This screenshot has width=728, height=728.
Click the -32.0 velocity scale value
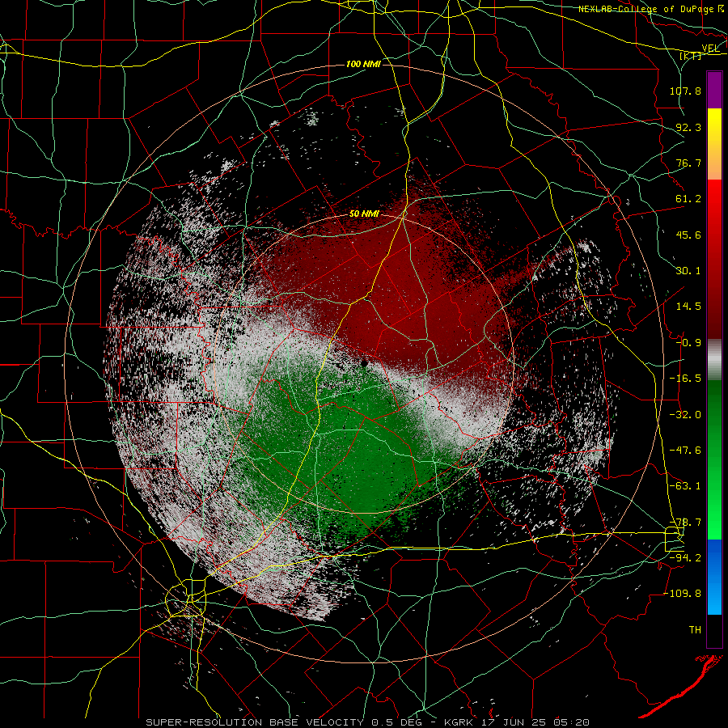[685, 415]
